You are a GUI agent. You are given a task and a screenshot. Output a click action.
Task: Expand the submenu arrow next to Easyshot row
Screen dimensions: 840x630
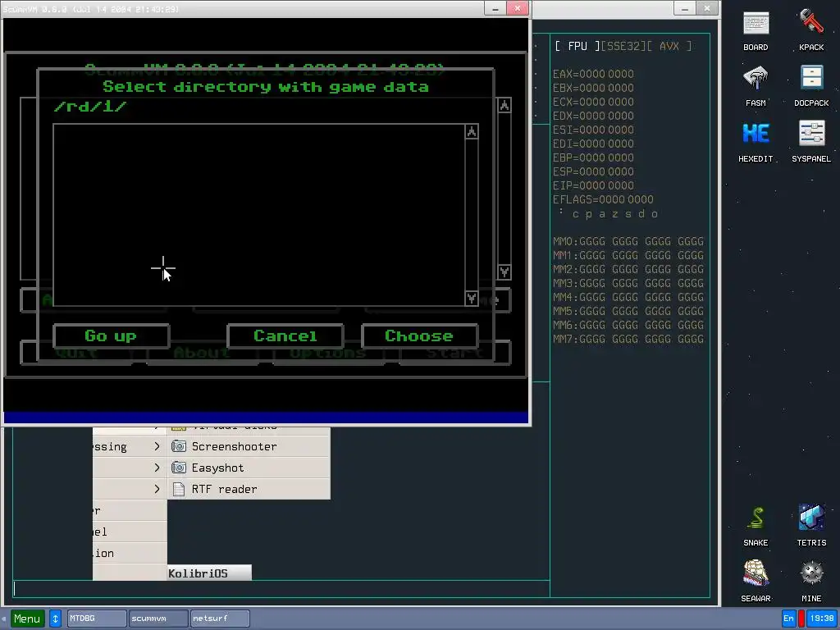pyautogui.click(x=157, y=468)
